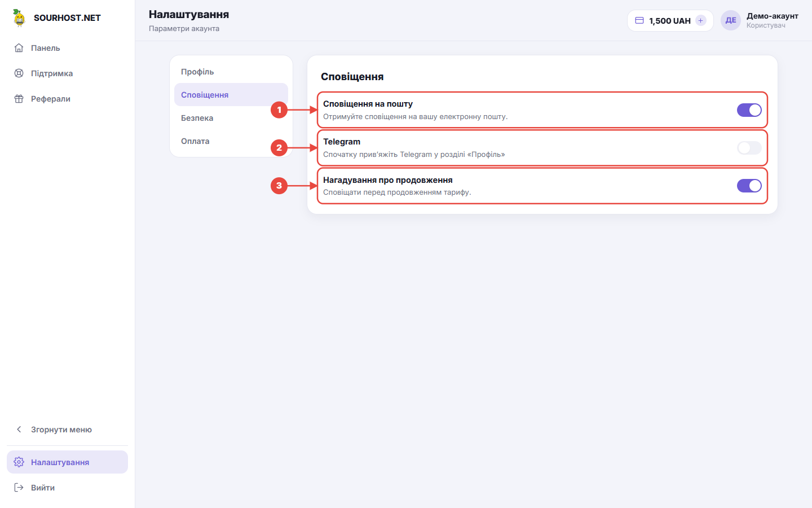
Task: Click the logout arrow icon beside Вийти
Action: coord(19,488)
